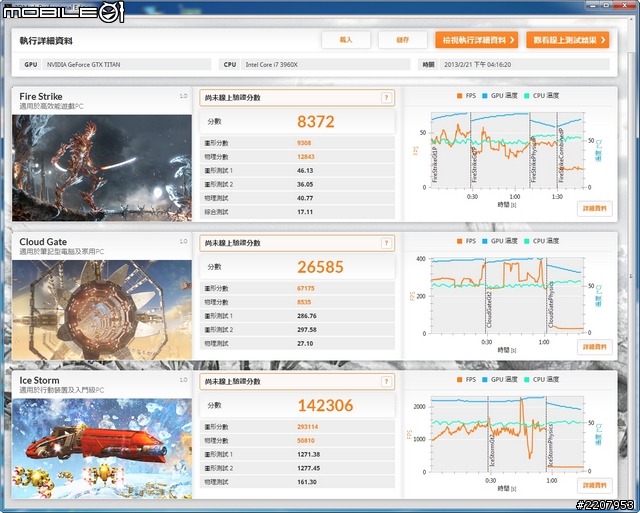Click Ice Storm value 1271.38

coord(308,454)
